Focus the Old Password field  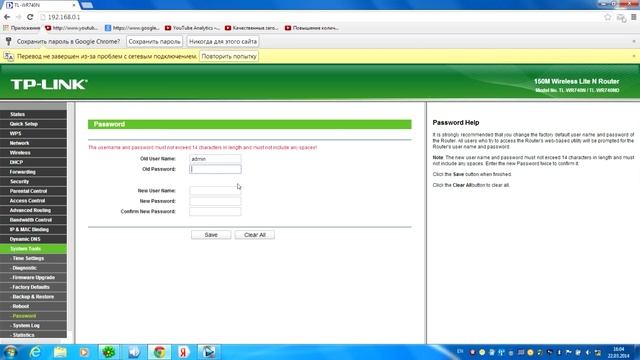coord(215,169)
